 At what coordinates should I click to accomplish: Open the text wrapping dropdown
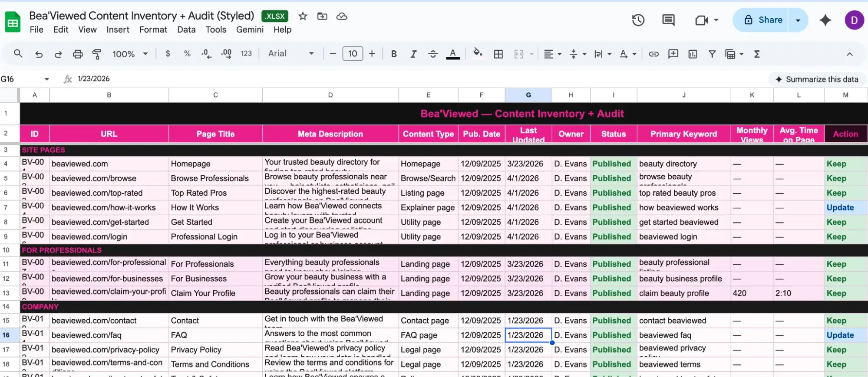coord(603,54)
